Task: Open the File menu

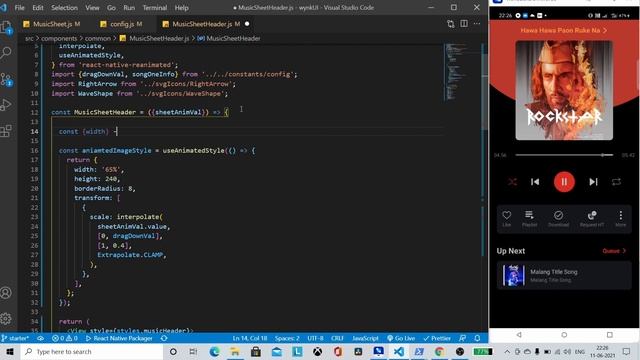Action: (x=19, y=7)
